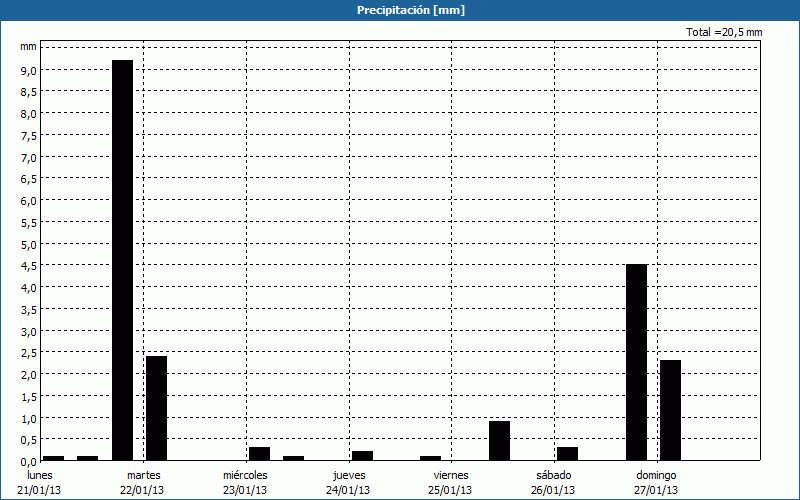Viewport: 800px width, 500px height.
Task: Select the 'martes' day label
Action: click(143, 475)
